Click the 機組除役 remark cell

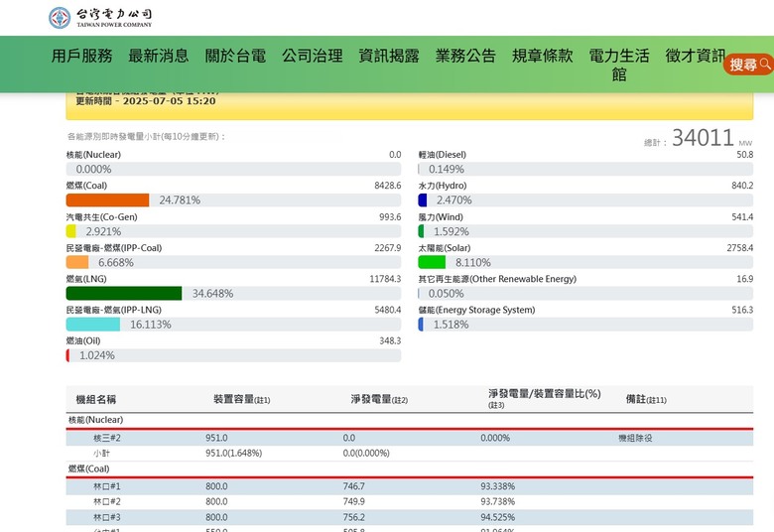[x=635, y=438]
